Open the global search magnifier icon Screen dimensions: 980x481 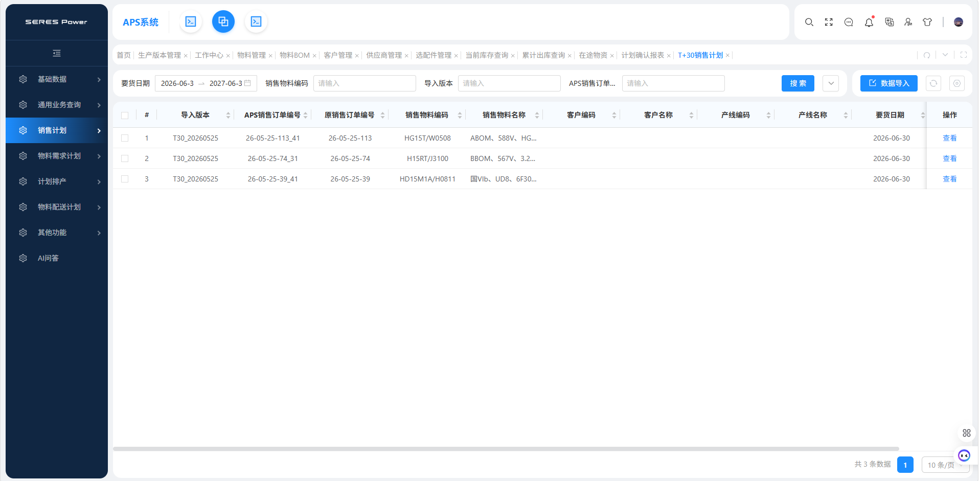tap(809, 22)
